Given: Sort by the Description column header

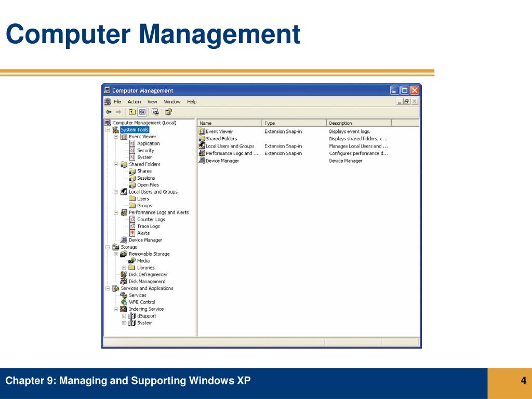Looking at the screenshot, I should [359, 123].
